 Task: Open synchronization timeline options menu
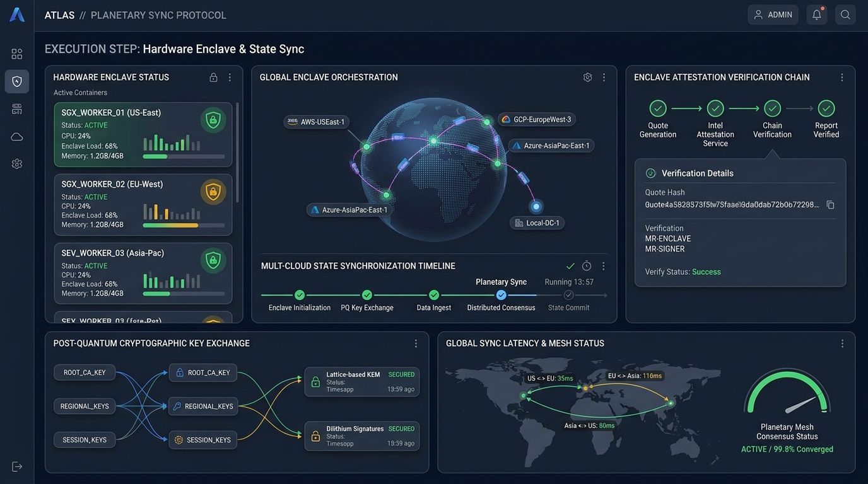pyautogui.click(x=603, y=266)
